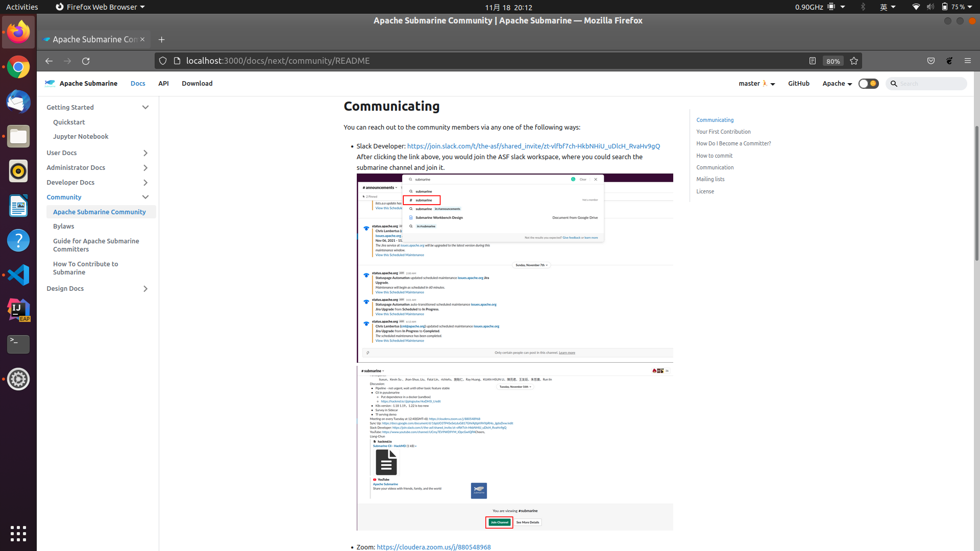980x551 pixels.
Task: Bookmark this page with star icon
Action: coord(854,61)
